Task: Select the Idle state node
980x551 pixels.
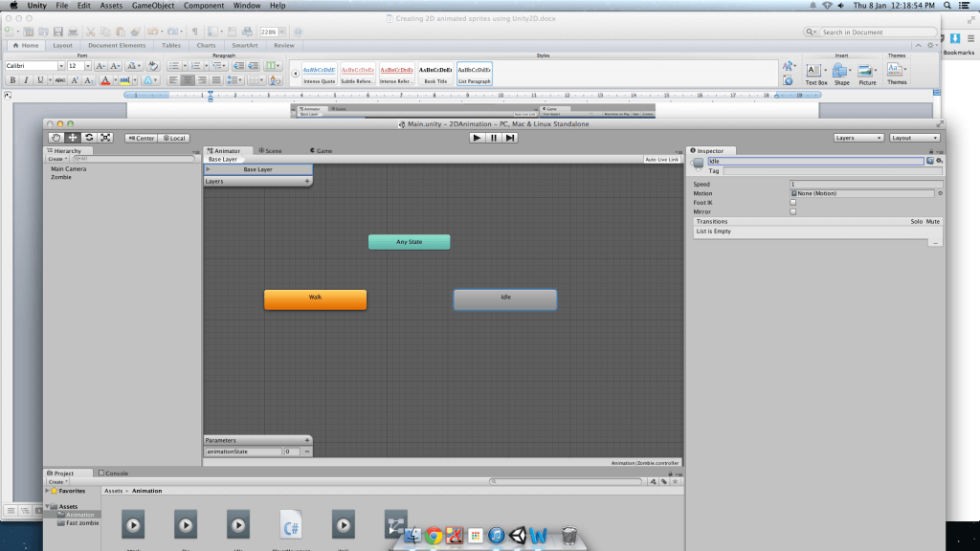Action: pyautogui.click(x=505, y=299)
